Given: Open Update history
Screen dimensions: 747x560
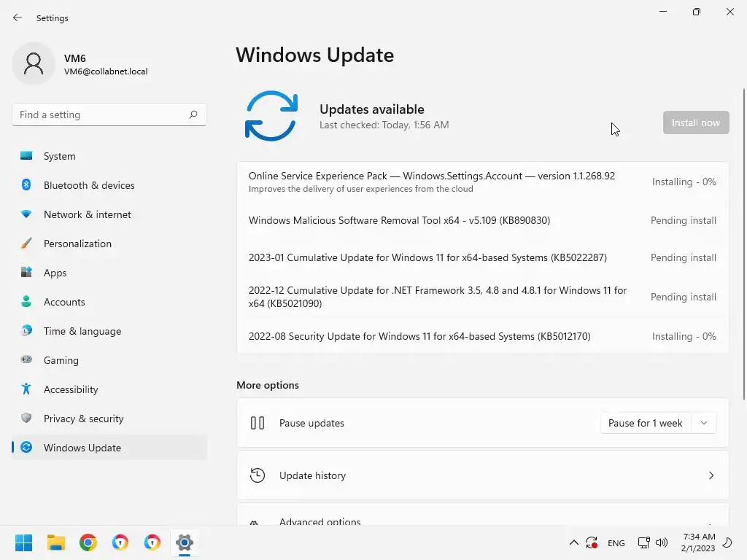Looking at the screenshot, I should tap(483, 475).
